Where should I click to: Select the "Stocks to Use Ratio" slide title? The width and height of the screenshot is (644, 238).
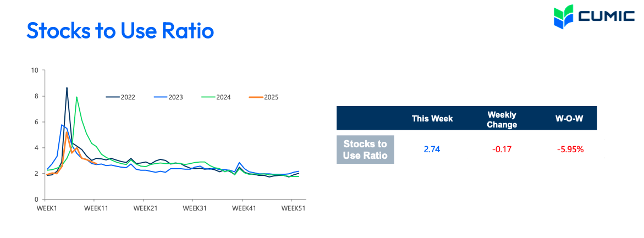120,31
